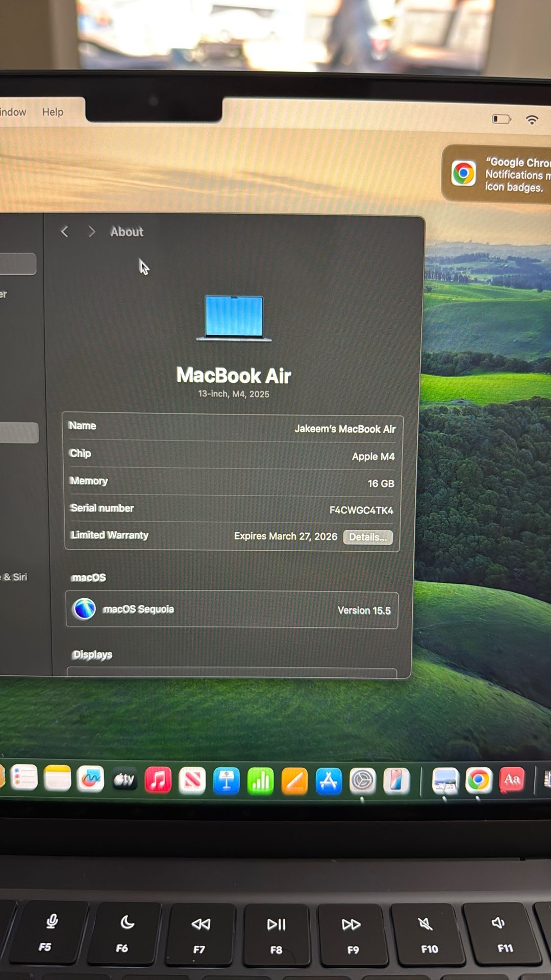Click the "16 GB" memory value
551x980 pixels.
(x=381, y=483)
